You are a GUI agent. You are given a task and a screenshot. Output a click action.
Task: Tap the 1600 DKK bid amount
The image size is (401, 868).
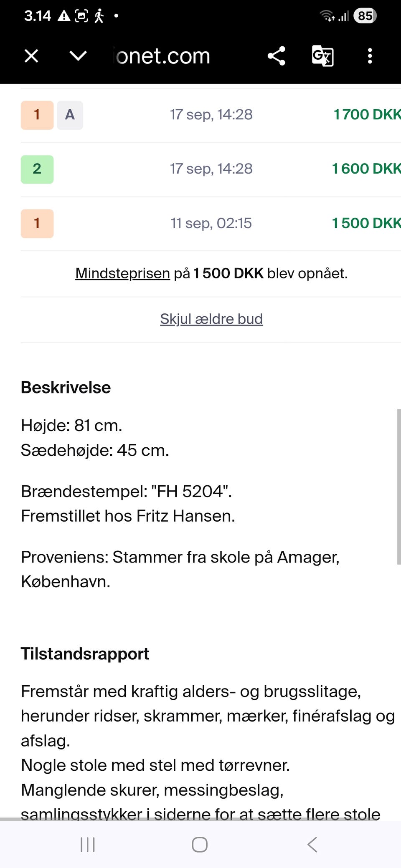[x=365, y=169]
